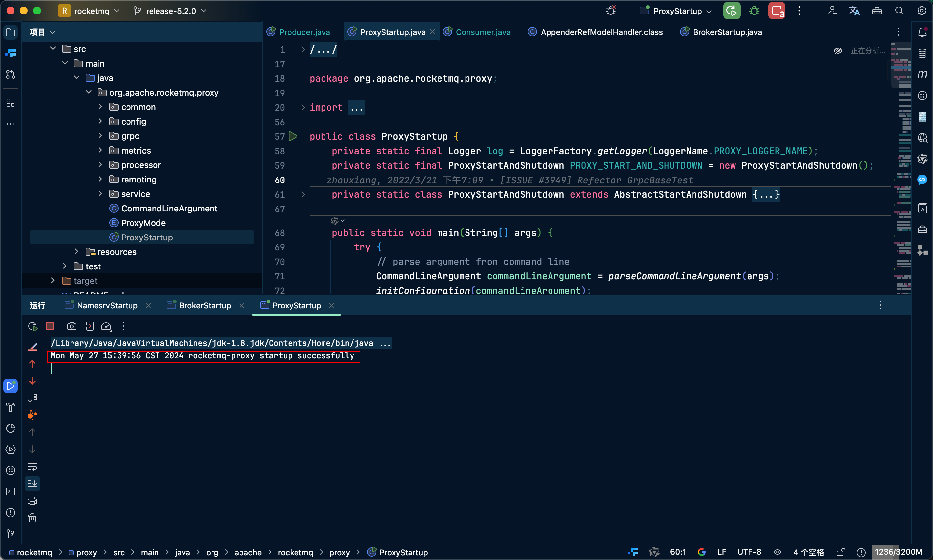This screenshot has height=560, width=933.
Task: Open the Run tool window icon in left bar
Action: click(x=11, y=386)
